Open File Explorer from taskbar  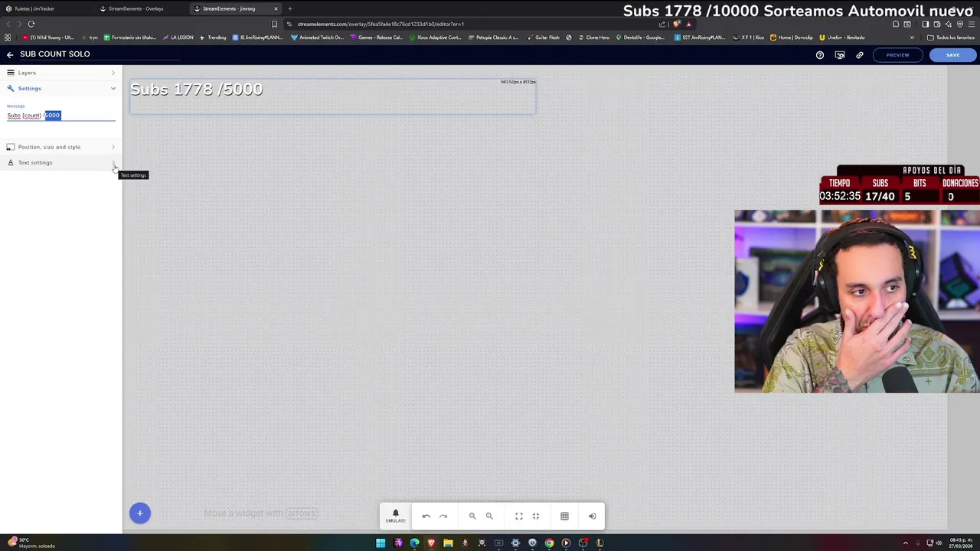(448, 543)
